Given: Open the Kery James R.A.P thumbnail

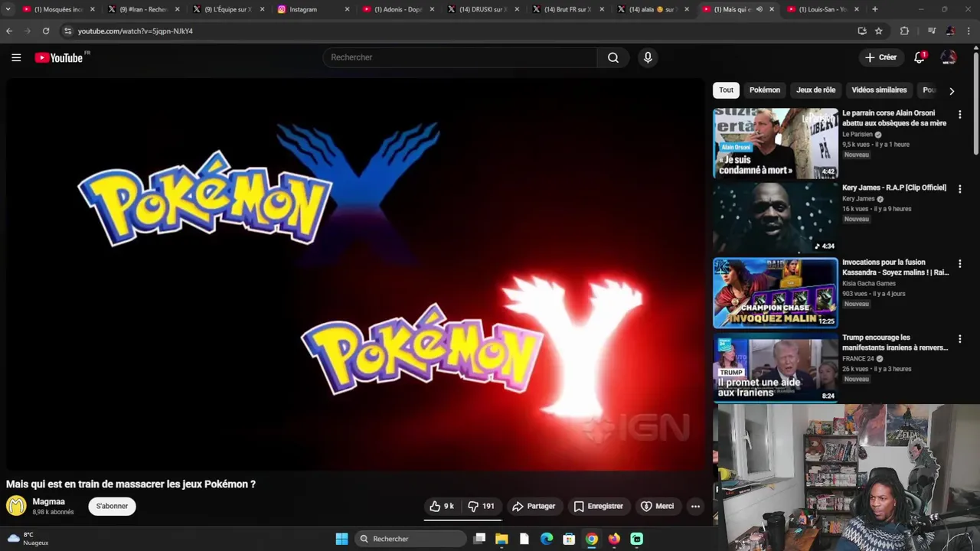Looking at the screenshot, I should [x=775, y=218].
